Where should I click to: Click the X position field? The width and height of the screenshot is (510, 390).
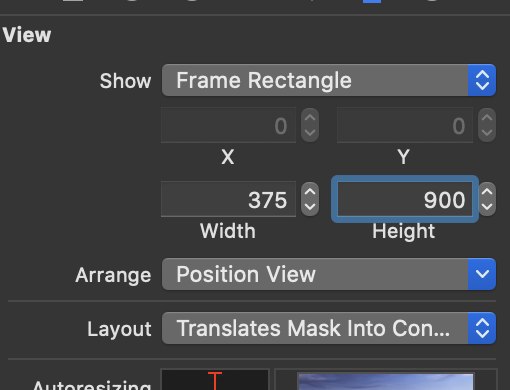point(228,125)
